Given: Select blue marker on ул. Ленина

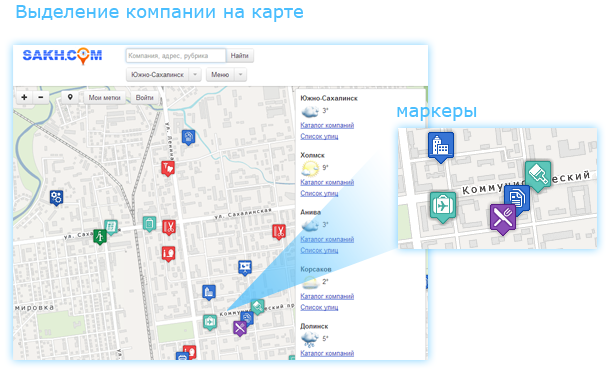Looking at the screenshot, I should (188, 138).
